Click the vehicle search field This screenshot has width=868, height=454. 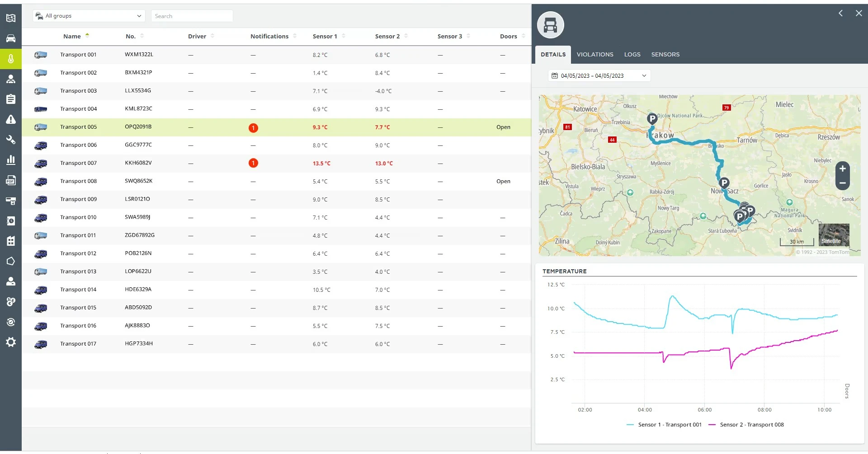[x=192, y=16]
